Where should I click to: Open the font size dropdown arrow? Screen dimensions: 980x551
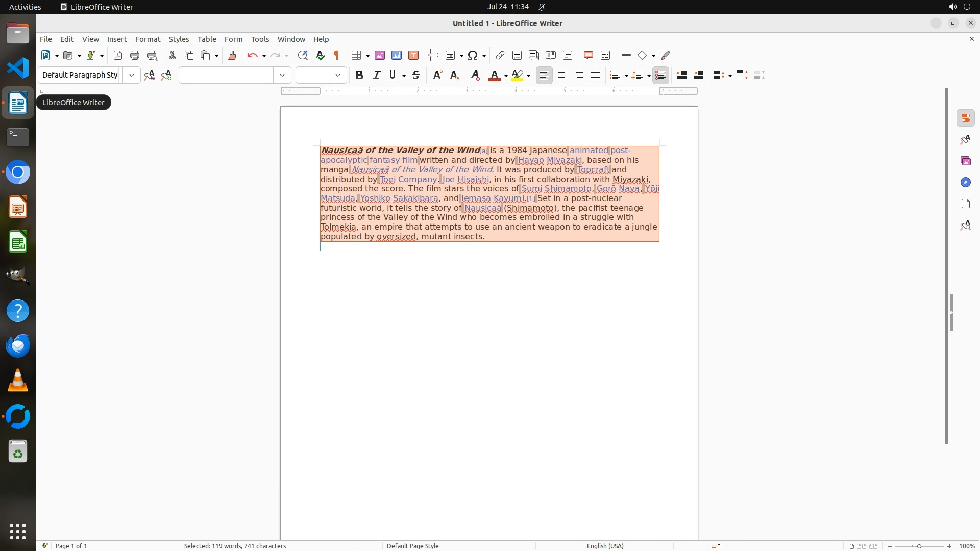(338, 75)
